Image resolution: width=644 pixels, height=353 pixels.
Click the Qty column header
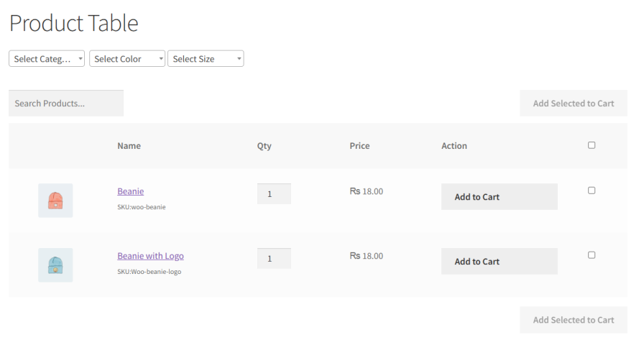(x=264, y=146)
